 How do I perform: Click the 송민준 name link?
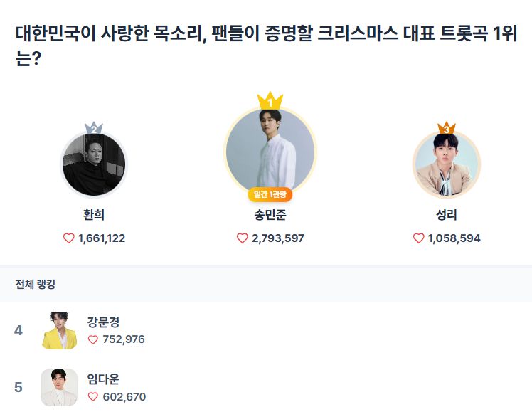point(270,215)
